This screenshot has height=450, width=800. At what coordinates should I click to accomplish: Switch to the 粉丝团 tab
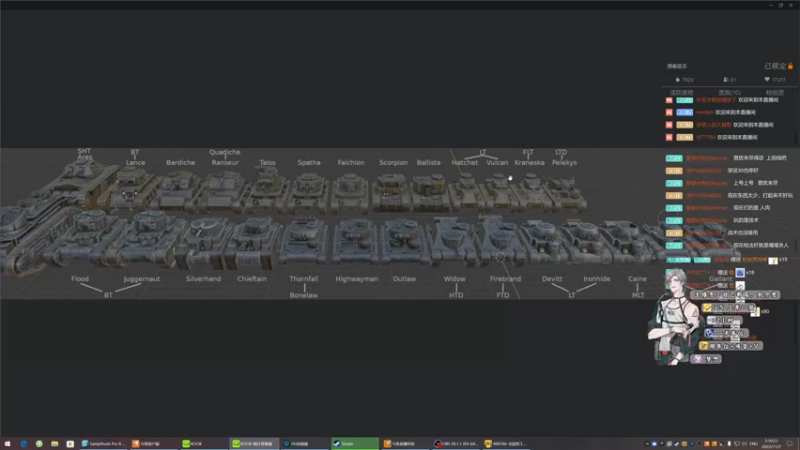774,93
